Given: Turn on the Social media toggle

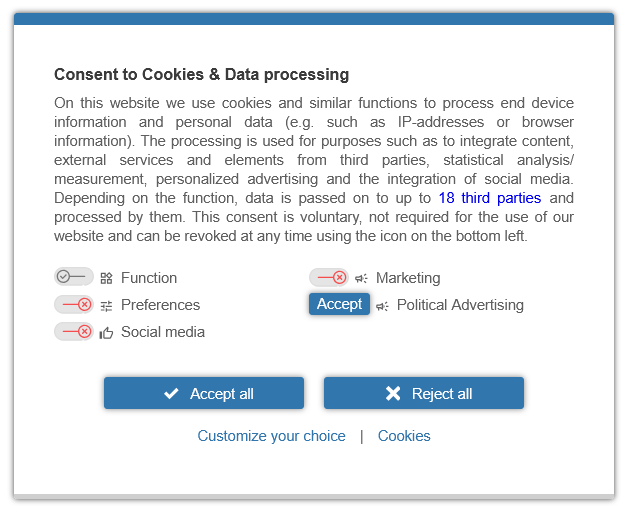Looking at the screenshot, I should 73,331.
